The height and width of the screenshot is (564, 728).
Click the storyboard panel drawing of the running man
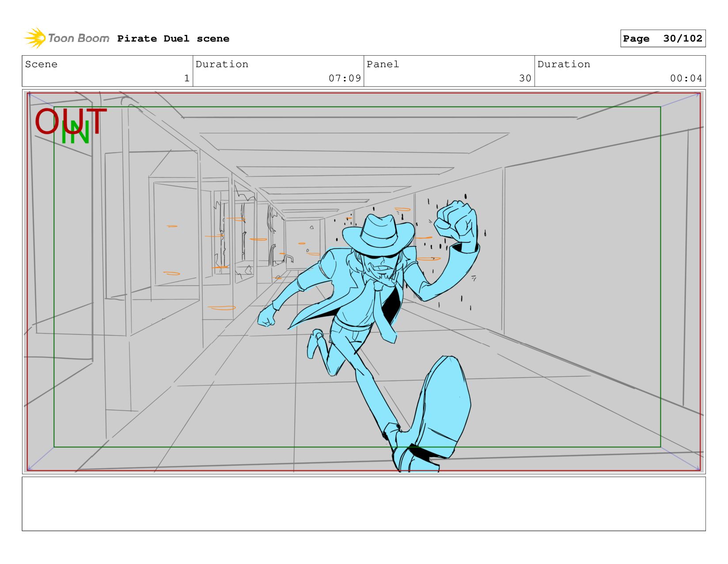point(364,282)
